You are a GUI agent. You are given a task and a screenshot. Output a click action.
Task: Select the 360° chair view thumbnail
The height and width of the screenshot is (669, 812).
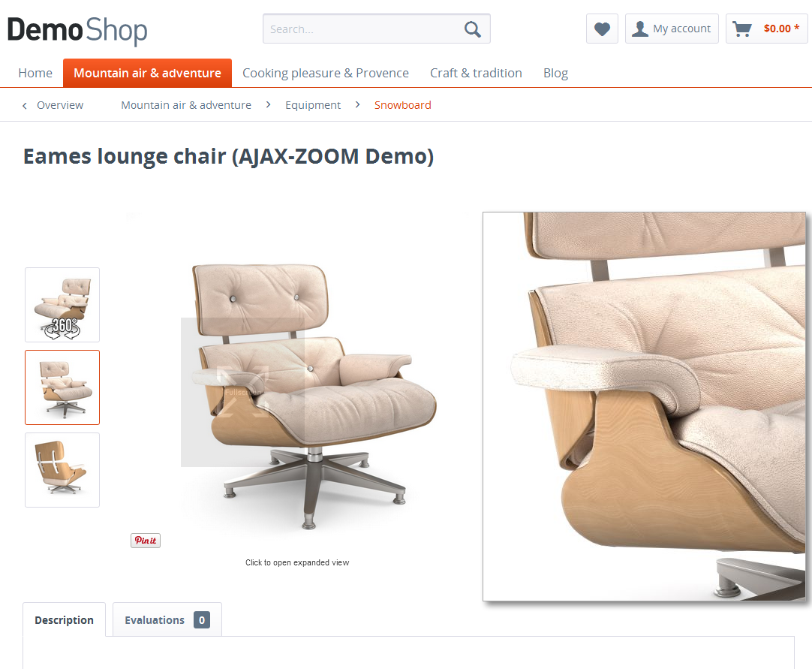62,305
